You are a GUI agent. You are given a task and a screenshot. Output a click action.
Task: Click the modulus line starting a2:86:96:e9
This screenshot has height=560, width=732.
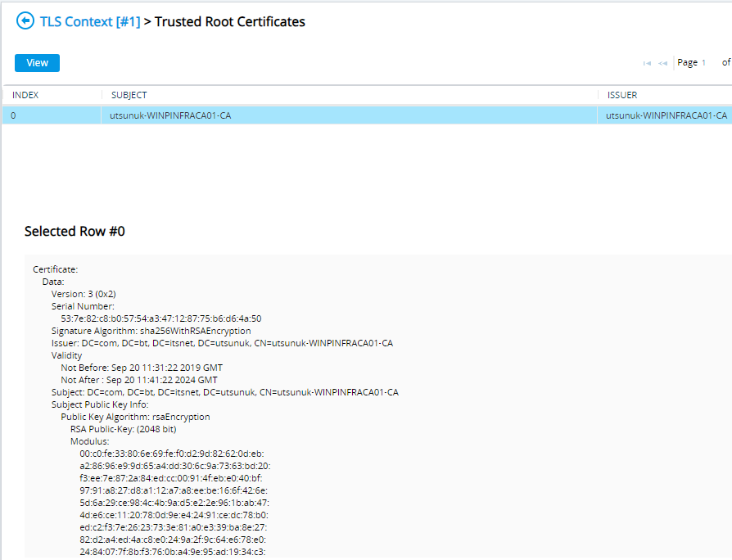[x=175, y=466]
